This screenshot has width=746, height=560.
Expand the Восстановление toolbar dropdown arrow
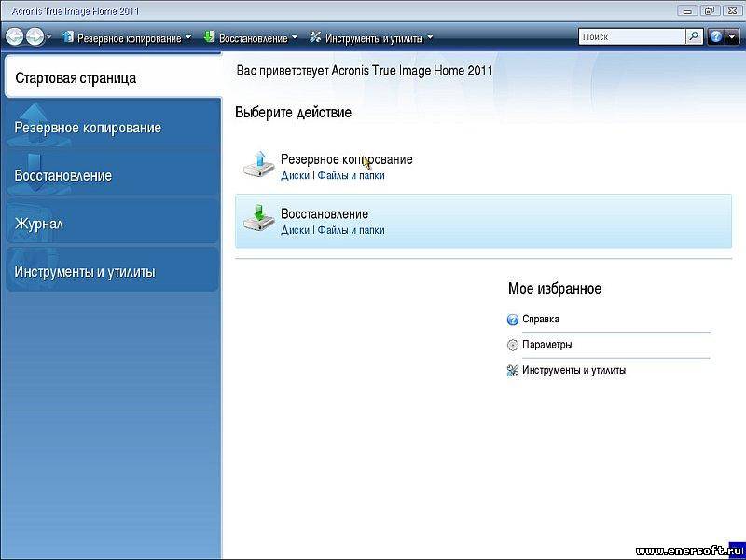295,37
